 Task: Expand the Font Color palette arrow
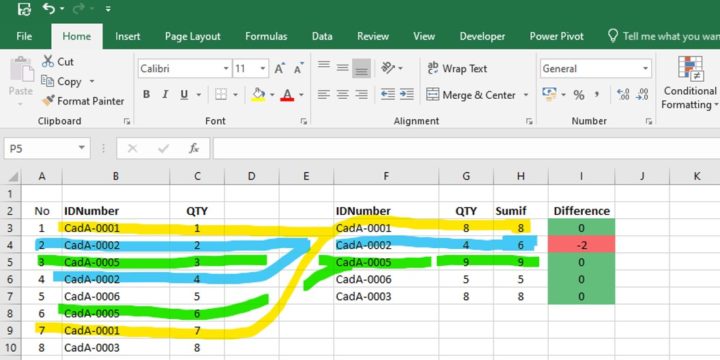tap(302, 95)
